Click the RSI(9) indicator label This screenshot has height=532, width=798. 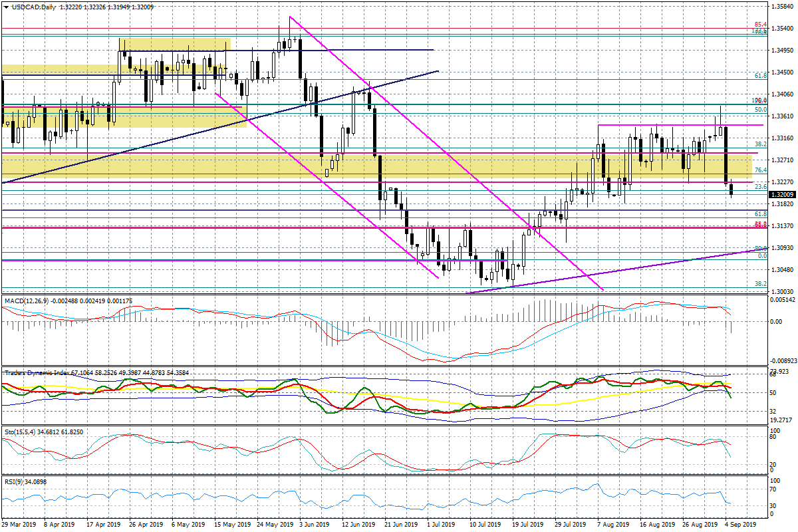[14, 481]
